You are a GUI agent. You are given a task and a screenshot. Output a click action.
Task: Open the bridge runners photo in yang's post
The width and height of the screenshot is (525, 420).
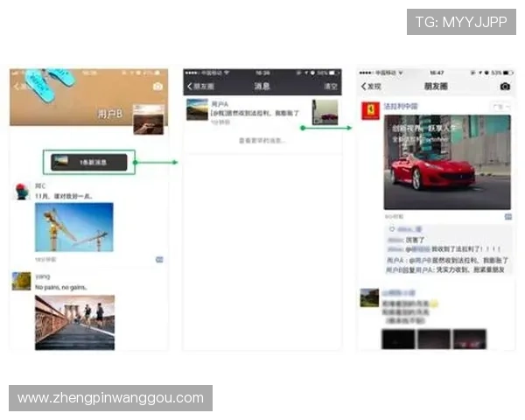tap(74, 323)
